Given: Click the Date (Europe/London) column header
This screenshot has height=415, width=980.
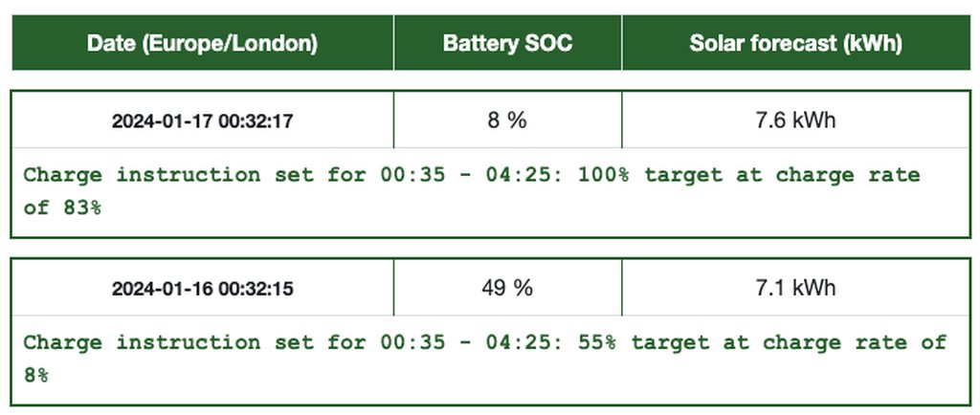Looking at the screenshot, I should point(202,43).
